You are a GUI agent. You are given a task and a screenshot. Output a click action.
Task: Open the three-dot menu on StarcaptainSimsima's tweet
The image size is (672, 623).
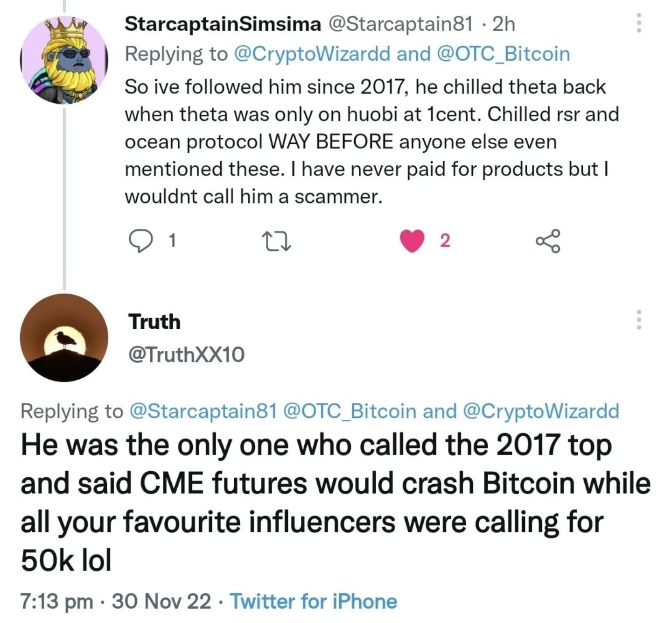pyautogui.click(x=639, y=23)
